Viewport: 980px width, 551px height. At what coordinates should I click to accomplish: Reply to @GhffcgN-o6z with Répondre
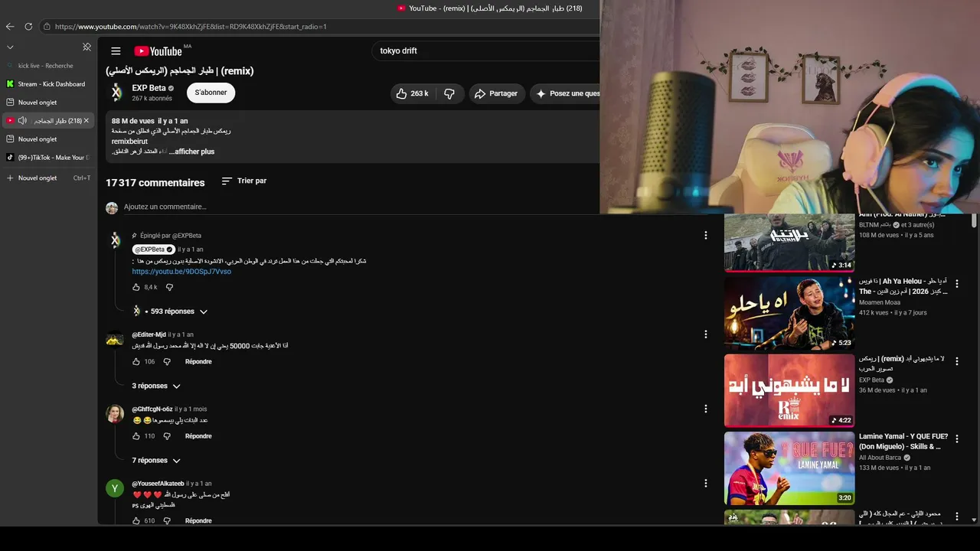pyautogui.click(x=198, y=436)
